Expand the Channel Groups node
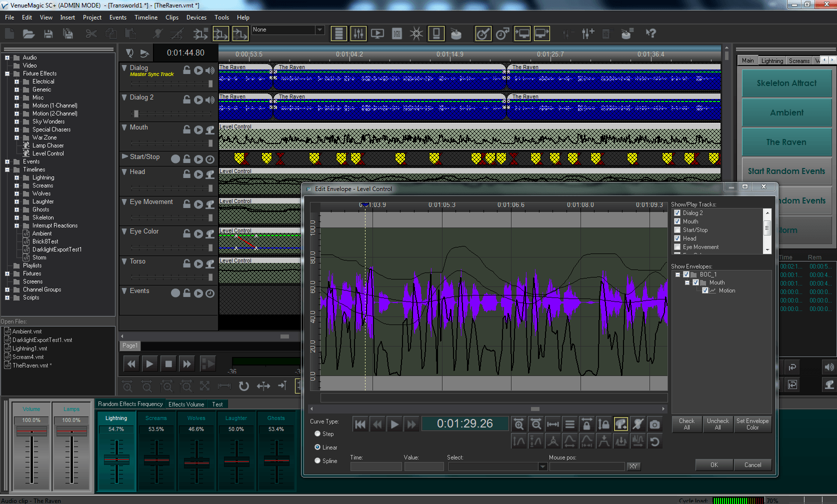This screenshot has height=504, width=837. (7, 289)
